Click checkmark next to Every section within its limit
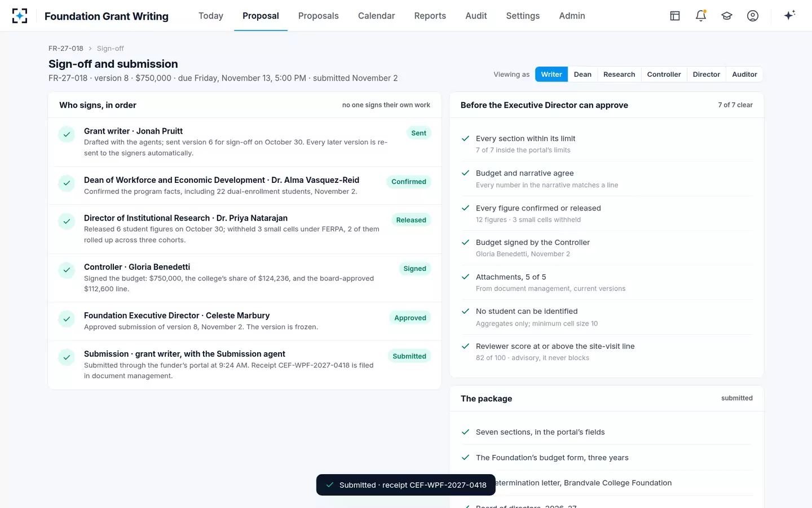The width and height of the screenshot is (812, 508). (466, 138)
